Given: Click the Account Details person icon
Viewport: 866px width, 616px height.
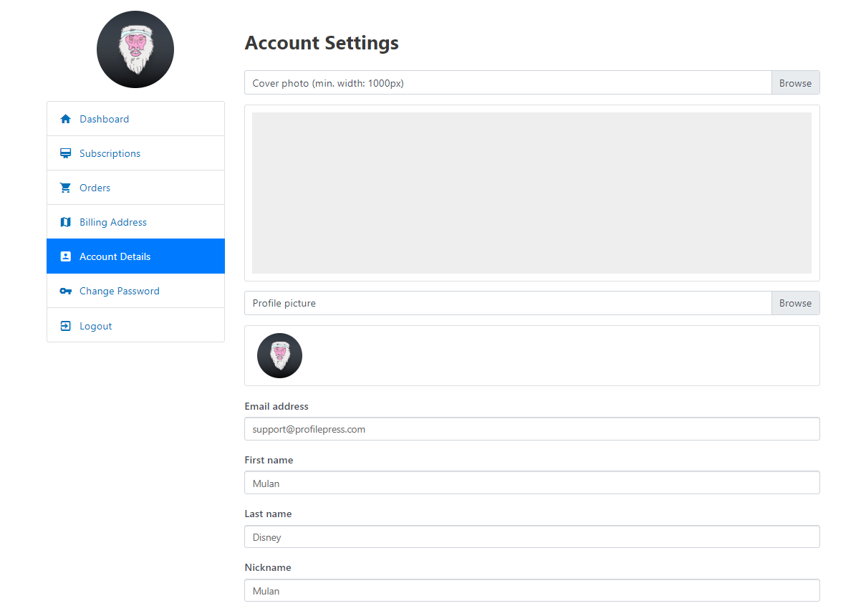Looking at the screenshot, I should [x=66, y=256].
